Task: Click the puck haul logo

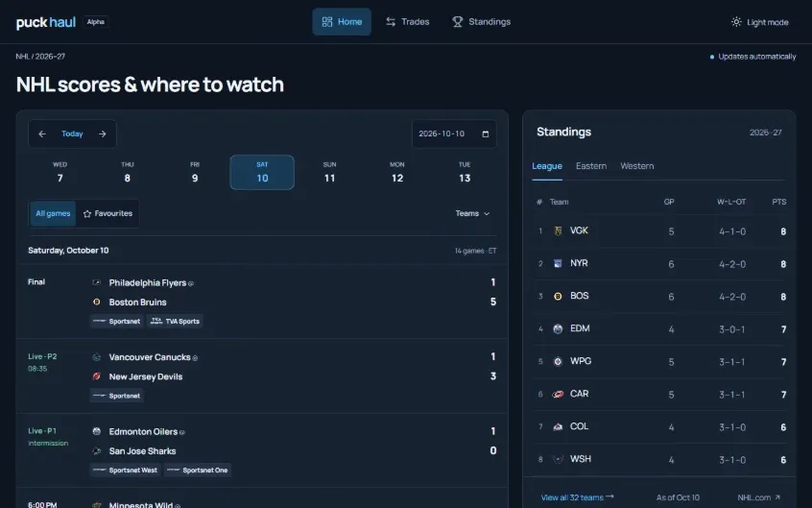Action: coord(46,22)
